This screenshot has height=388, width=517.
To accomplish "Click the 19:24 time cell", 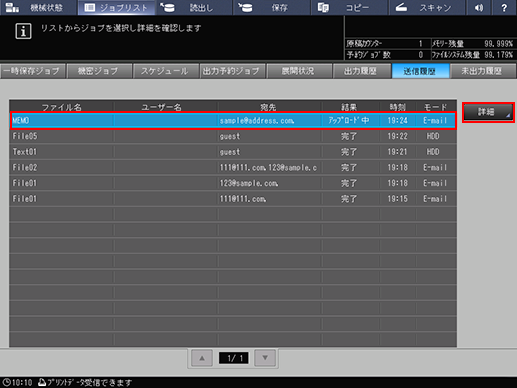I will [398, 120].
